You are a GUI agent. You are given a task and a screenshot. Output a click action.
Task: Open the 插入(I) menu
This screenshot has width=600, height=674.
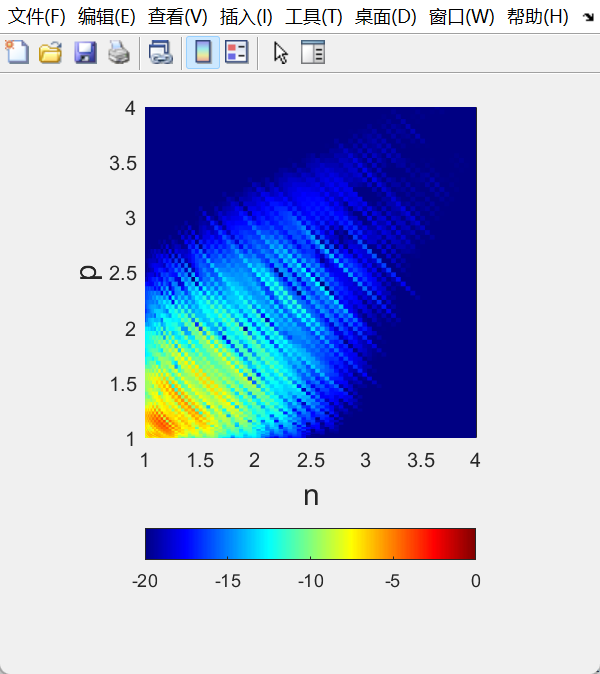pyautogui.click(x=246, y=17)
